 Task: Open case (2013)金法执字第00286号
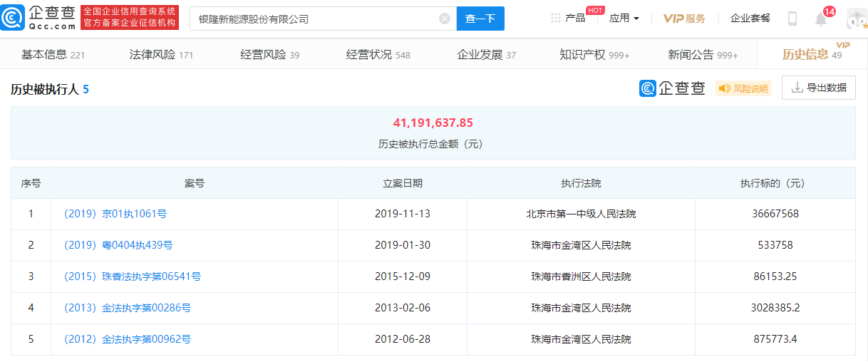(x=127, y=308)
